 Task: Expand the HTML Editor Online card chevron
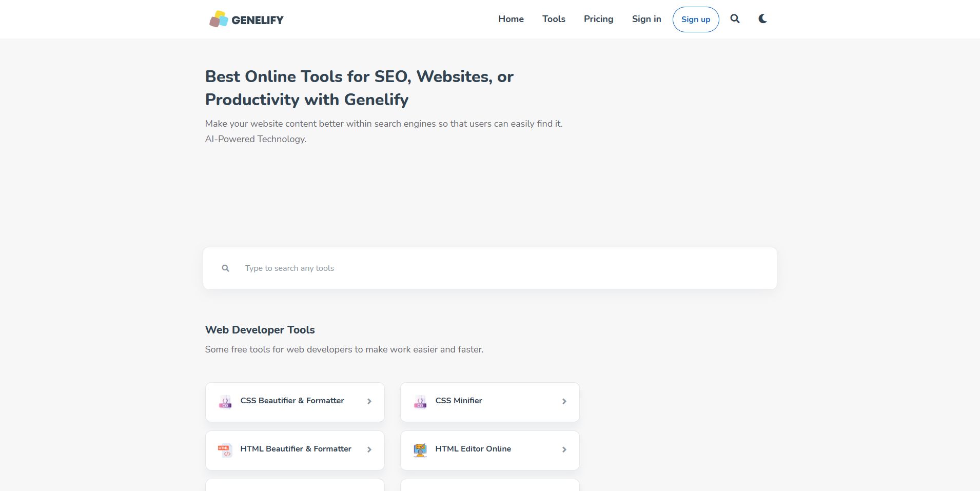click(x=563, y=449)
